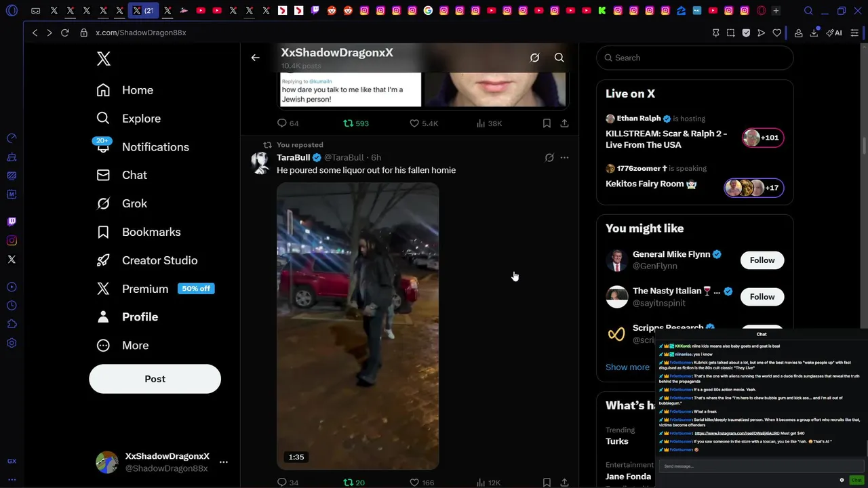Show more suggested accounts

click(x=627, y=367)
